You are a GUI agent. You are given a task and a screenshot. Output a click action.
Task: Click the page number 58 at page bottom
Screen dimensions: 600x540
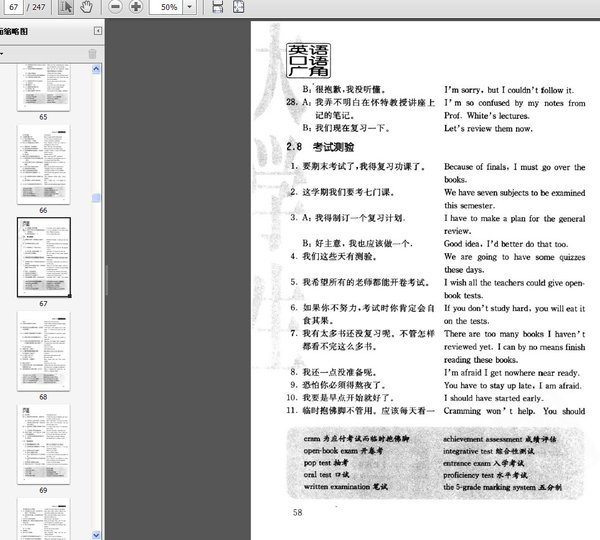click(x=297, y=512)
